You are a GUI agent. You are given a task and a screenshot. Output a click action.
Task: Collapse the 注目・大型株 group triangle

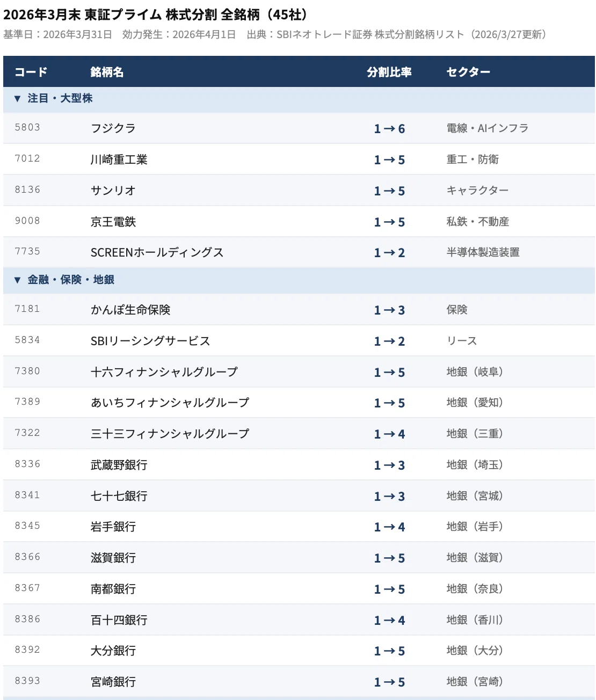[17, 99]
